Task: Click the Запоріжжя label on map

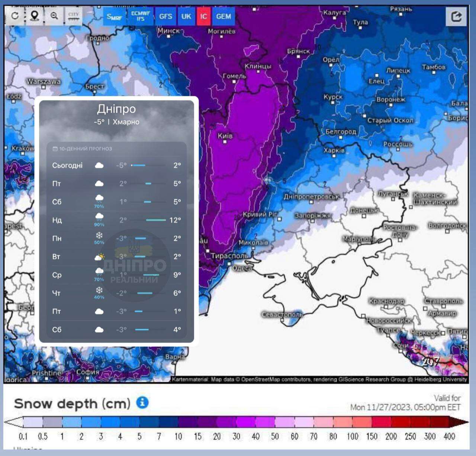Action: 312,215
